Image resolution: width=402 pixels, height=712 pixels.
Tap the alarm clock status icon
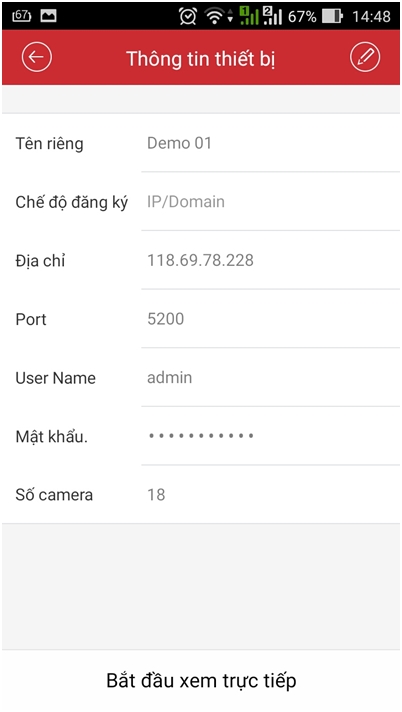point(188,16)
